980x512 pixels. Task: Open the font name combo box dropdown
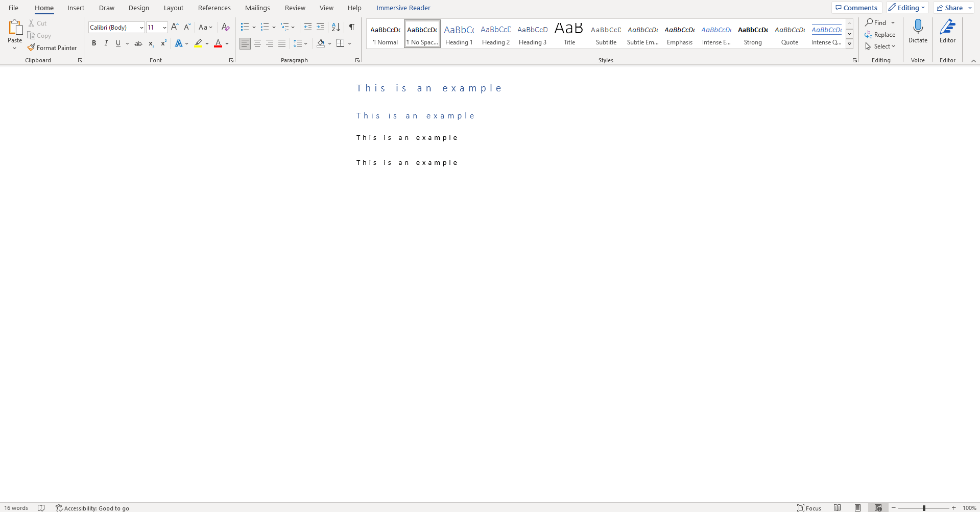(x=141, y=28)
